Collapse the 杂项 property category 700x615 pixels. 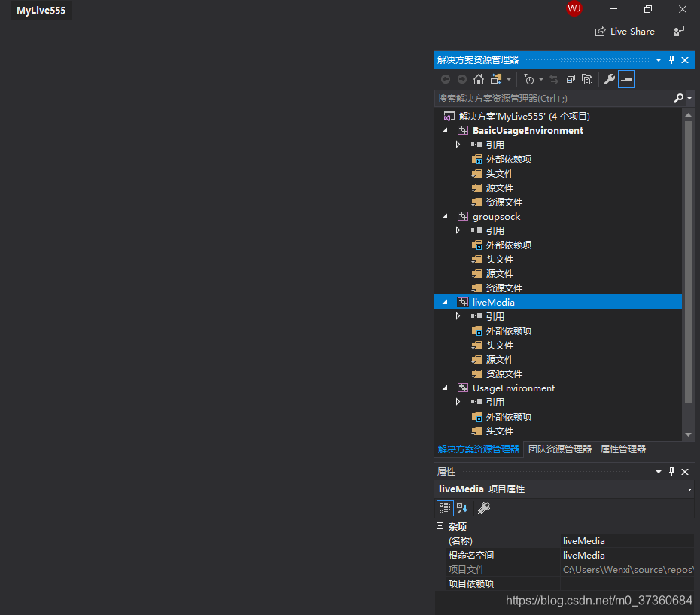[440, 526]
